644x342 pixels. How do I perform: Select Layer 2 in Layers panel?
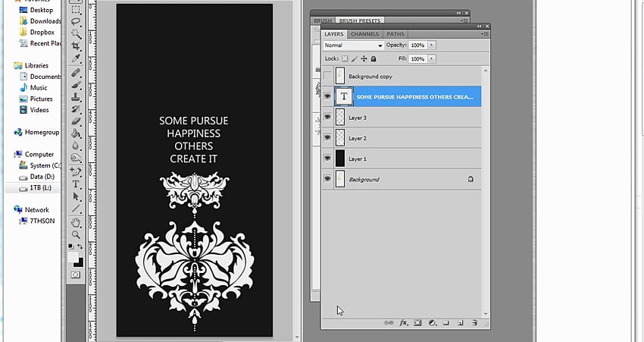click(x=402, y=138)
